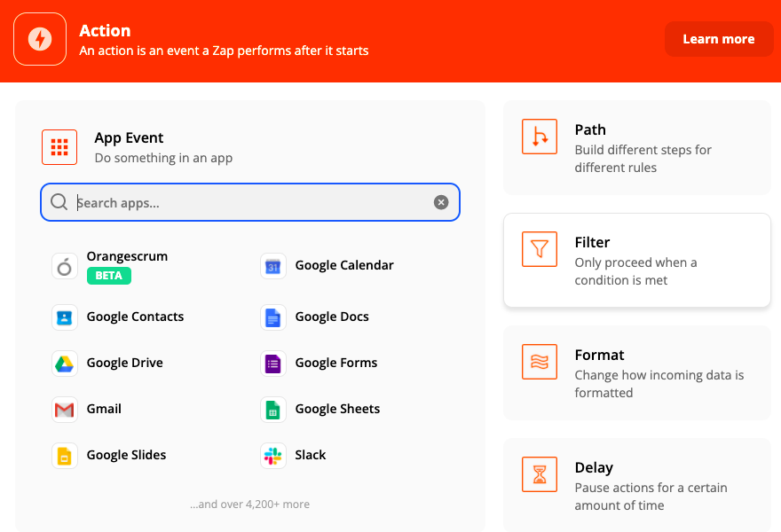Focus the Search apps input field
This screenshot has height=532, width=781.
[x=250, y=202]
